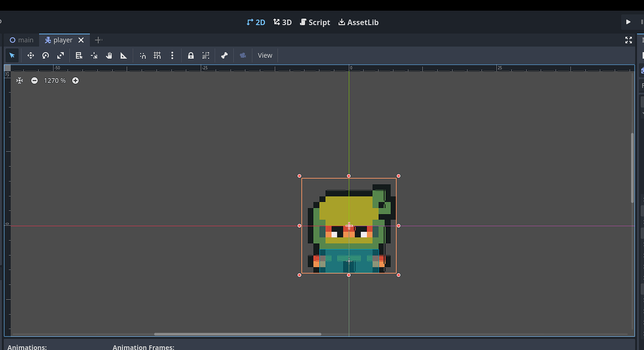The image size is (644, 350).
Task: Switch to Rotate mode tool
Action: pos(46,56)
